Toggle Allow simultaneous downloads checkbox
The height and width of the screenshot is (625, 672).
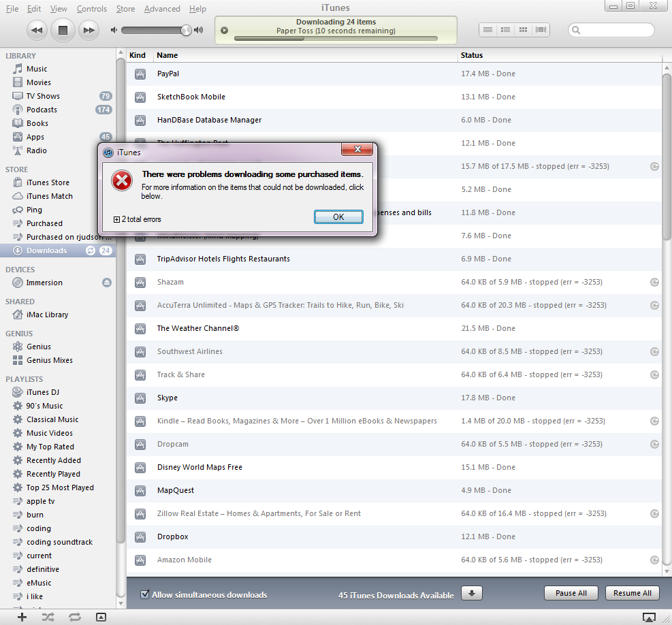coord(145,594)
